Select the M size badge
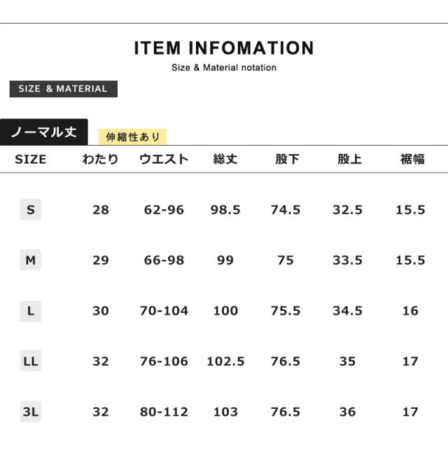Image resolution: width=448 pixels, height=476 pixels. pyautogui.click(x=31, y=260)
